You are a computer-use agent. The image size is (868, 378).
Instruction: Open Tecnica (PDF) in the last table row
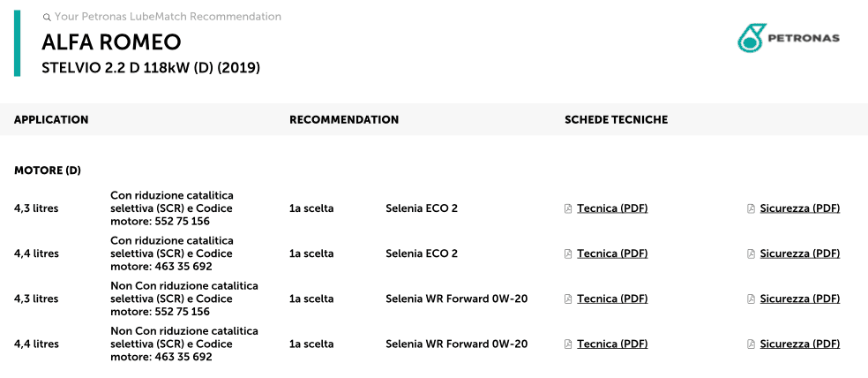(612, 344)
